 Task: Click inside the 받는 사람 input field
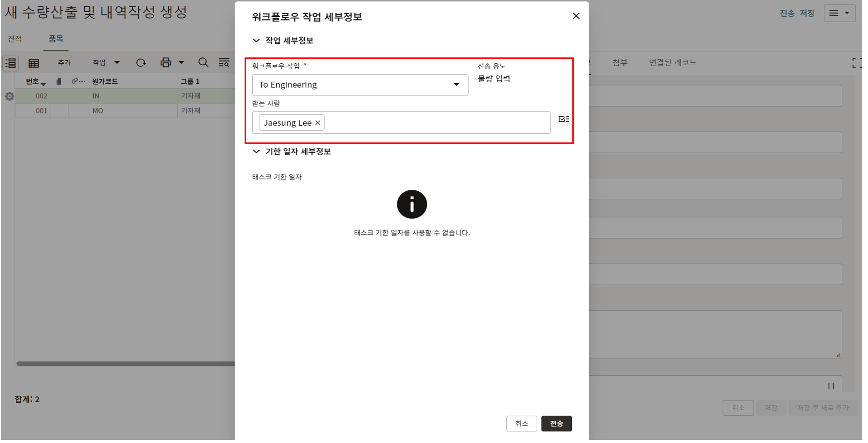point(434,123)
